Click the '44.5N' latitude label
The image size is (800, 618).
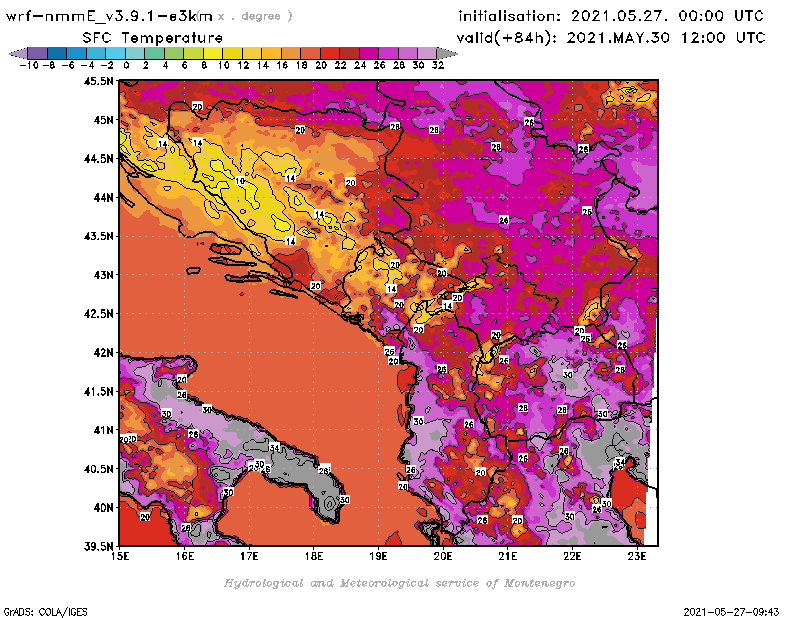pyautogui.click(x=98, y=159)
